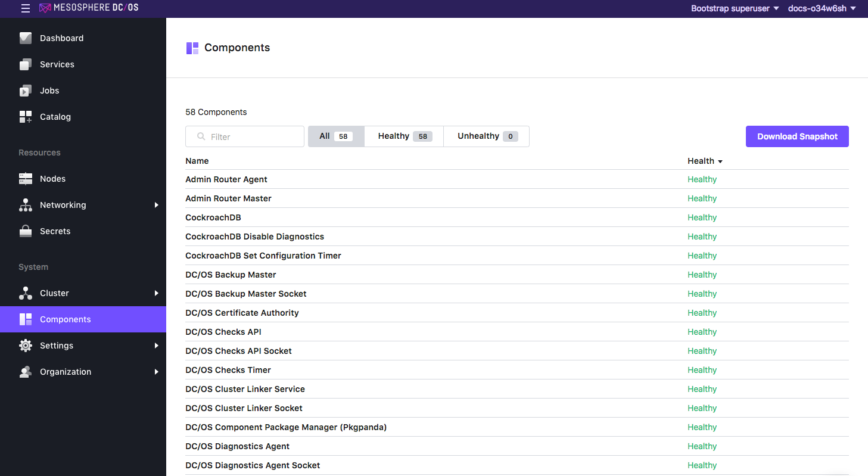Switch to the Unhealthy filter tab
This screenshot has height=476, width=868.
(487, 136)
